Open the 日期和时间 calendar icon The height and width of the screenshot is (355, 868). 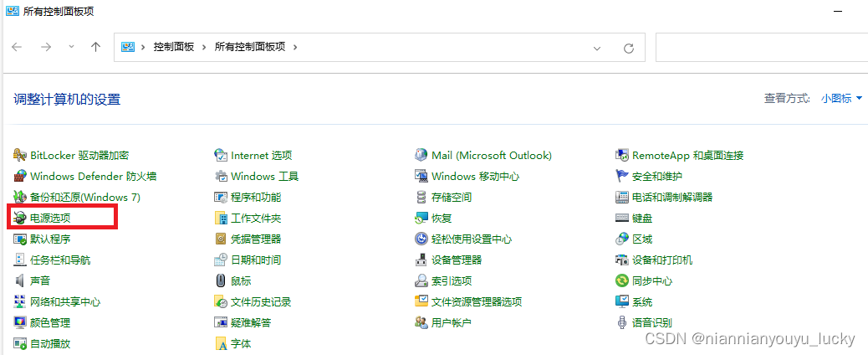(221, 260)
